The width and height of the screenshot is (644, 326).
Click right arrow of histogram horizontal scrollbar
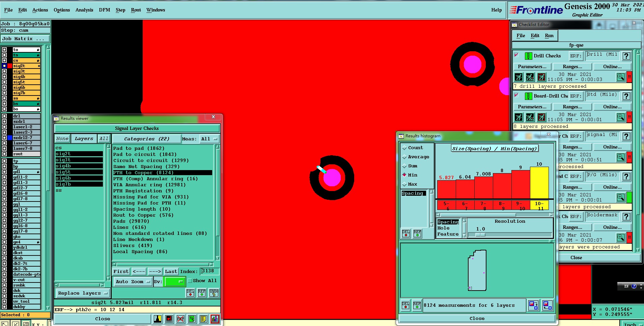(551, 215)
